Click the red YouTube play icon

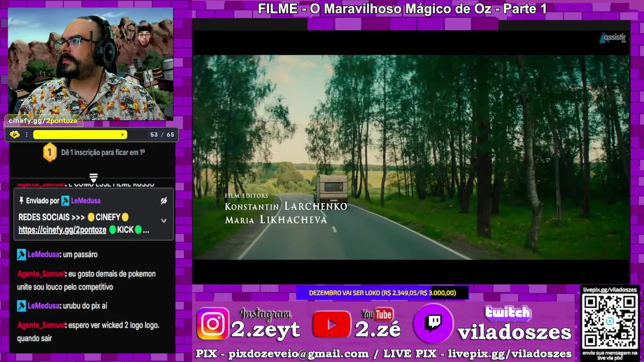click(331, 324)
